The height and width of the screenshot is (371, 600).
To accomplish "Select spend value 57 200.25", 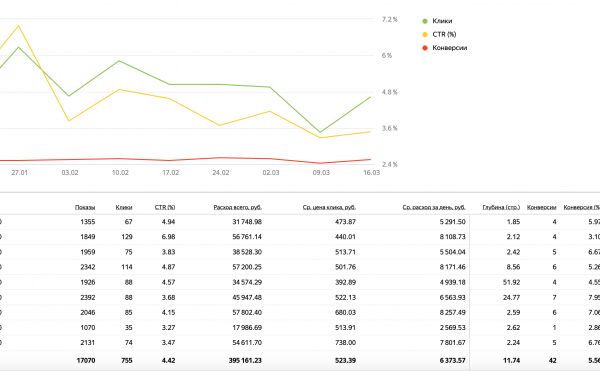I will [247, 267].
